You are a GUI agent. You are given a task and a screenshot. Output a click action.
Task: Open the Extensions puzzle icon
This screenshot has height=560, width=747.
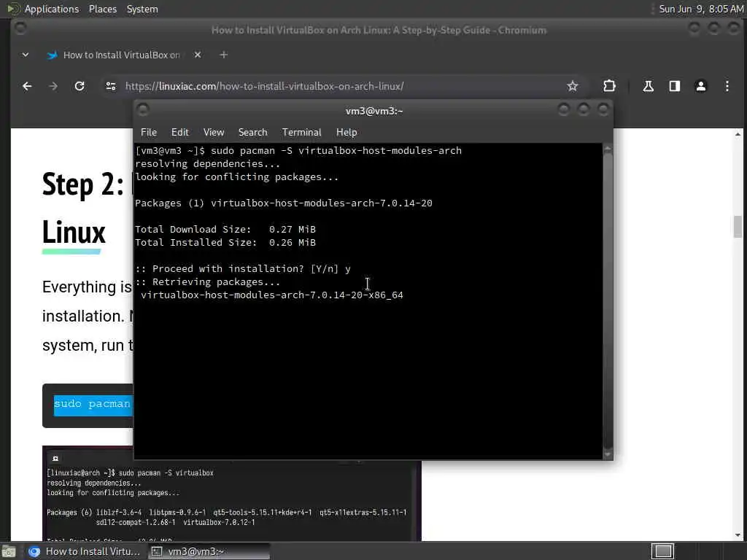(x=609, y=86)
